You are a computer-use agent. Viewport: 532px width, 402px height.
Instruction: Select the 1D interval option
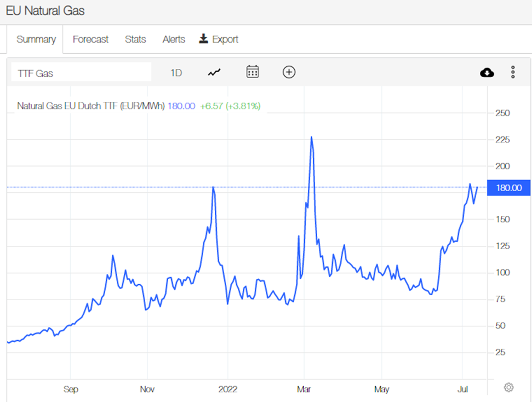pyautogui.click(x=176, y=73)
